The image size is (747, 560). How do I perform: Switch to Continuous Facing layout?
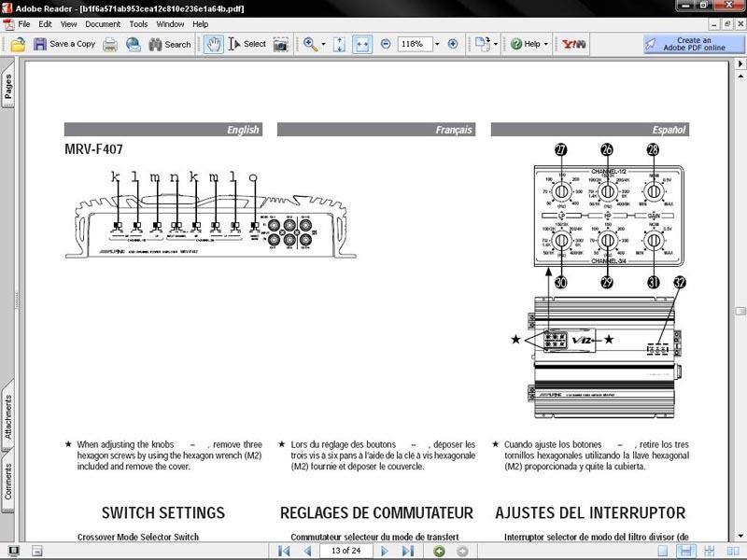click(710, 551)
